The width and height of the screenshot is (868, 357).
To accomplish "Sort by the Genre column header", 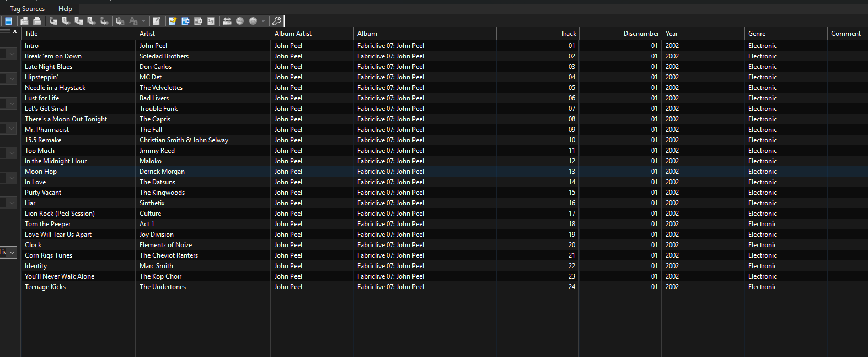I will pyautogui.click(x=786, y=34).
